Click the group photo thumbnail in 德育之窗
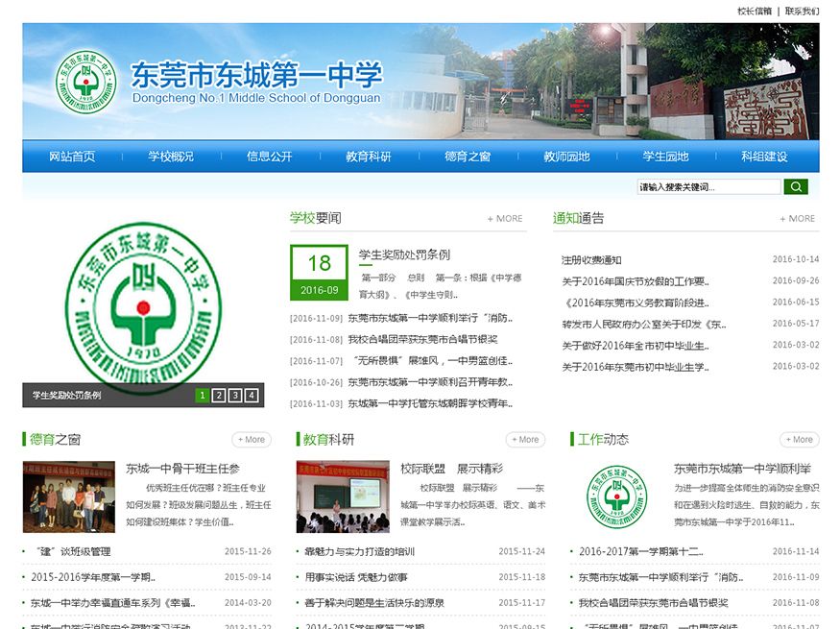The width and height of the screenshot is (840, 629). [x=68, y=496]
